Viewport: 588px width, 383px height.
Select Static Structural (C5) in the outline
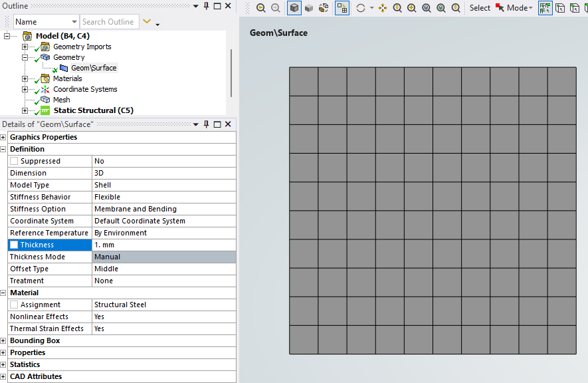point(93,110)
